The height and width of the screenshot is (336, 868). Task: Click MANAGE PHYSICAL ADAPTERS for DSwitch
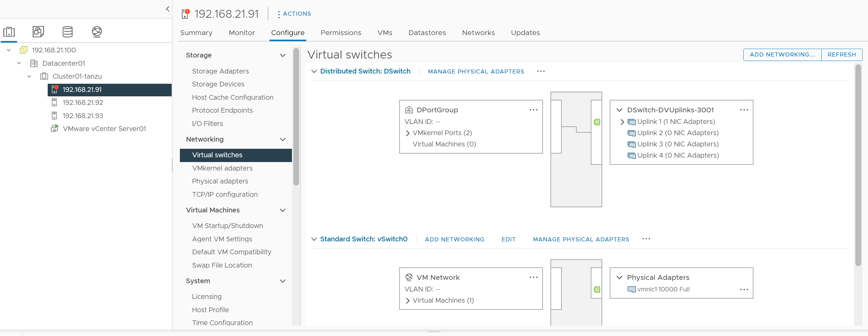click(x=476, y=71)
